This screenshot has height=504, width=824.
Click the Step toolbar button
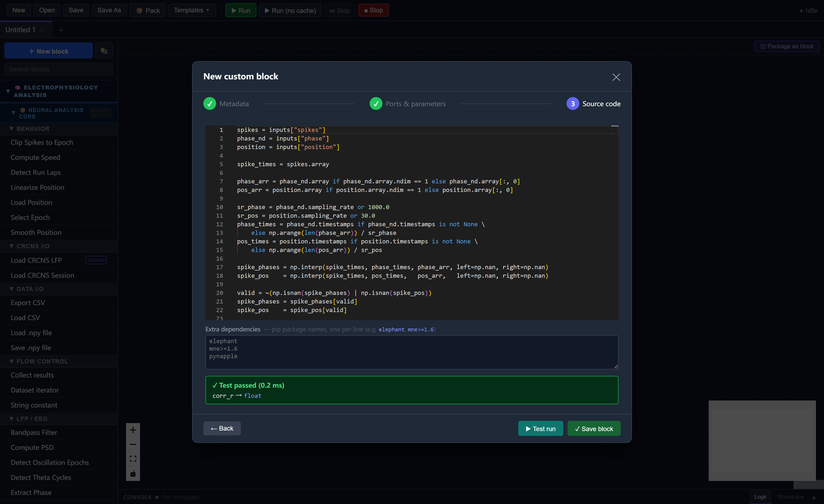(x=340, y=10)
